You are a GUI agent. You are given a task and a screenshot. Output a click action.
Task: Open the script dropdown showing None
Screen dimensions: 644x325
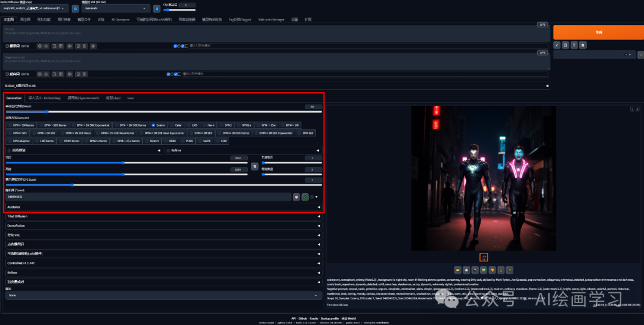(x=163, y=295)
